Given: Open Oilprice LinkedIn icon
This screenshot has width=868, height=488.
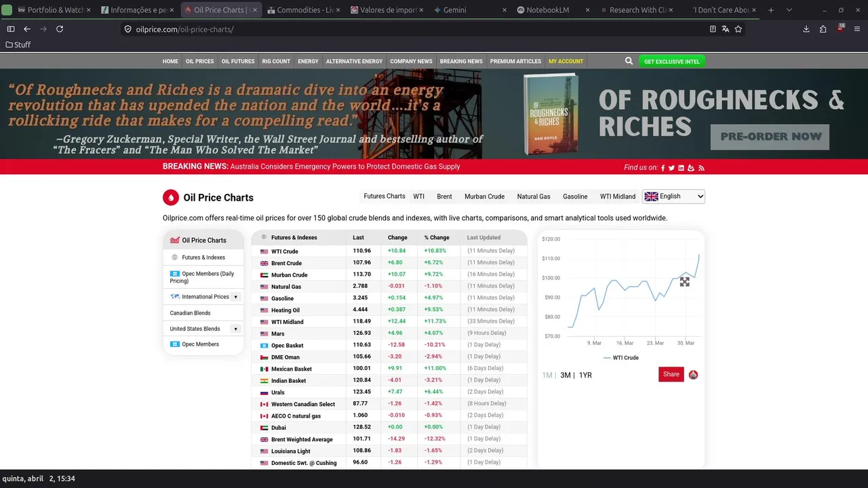Looking at the screenshot, I should [681, 168].
